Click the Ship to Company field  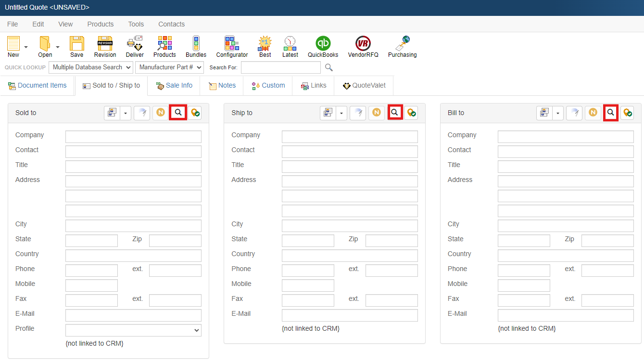tap(350, 137)
